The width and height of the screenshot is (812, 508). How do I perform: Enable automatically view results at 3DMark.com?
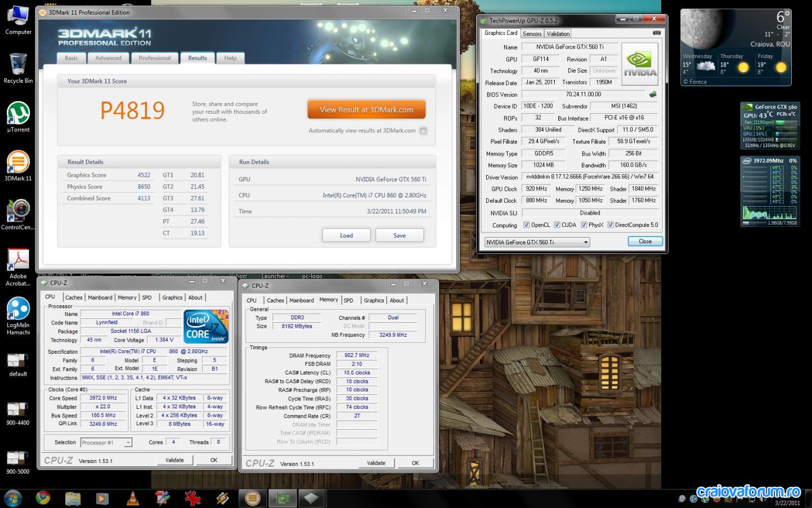click(x=423, y=131)
